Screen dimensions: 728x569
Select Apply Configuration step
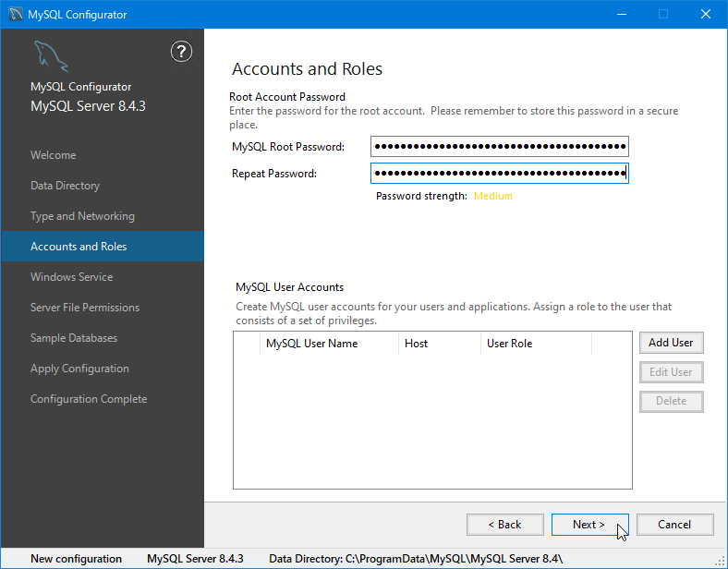(x=79, y=369)
